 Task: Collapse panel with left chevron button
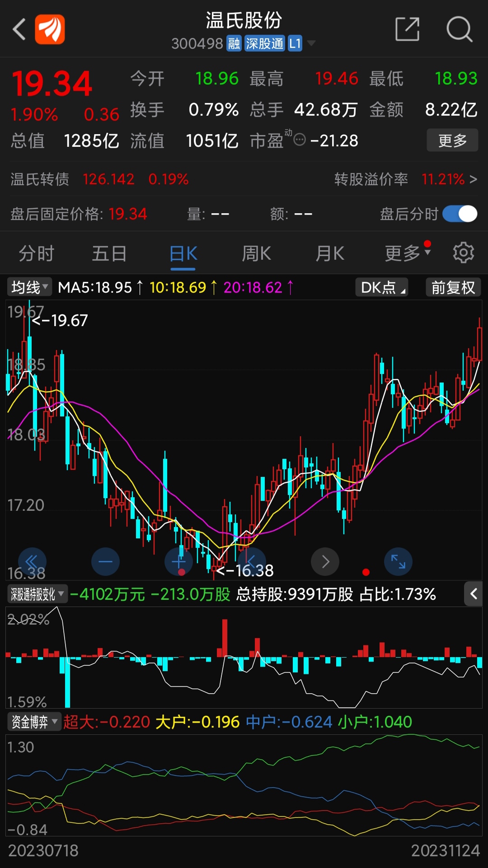[473, 594]
